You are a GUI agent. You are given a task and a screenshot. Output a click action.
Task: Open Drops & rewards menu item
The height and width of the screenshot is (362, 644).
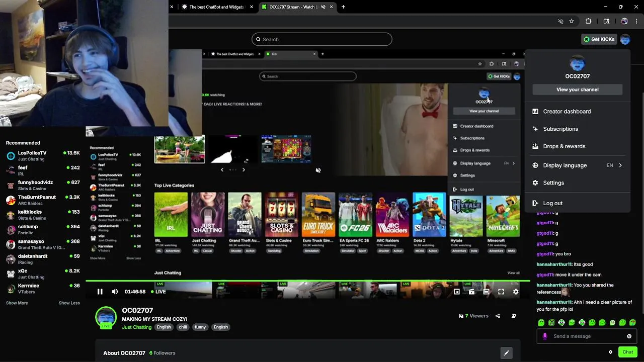coord(577,146)
